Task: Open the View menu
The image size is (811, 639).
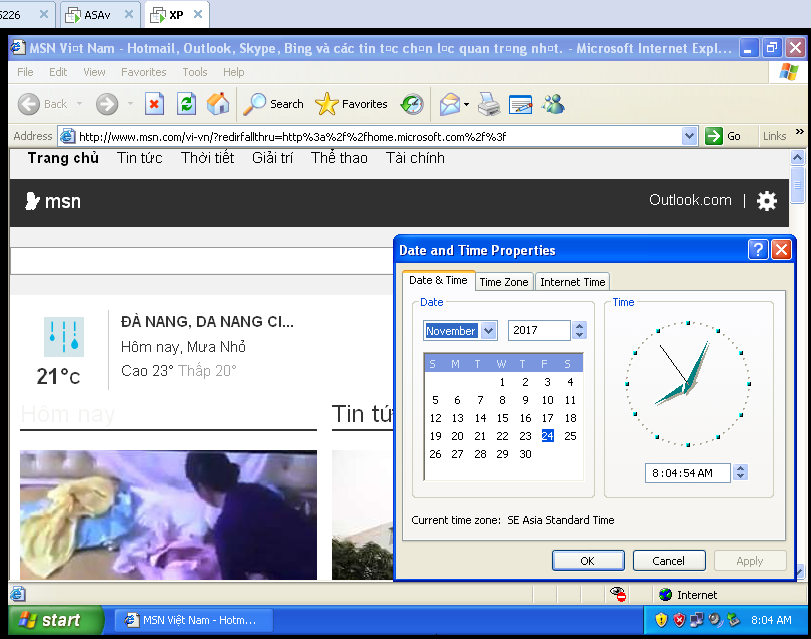Action: click(94, 72)
